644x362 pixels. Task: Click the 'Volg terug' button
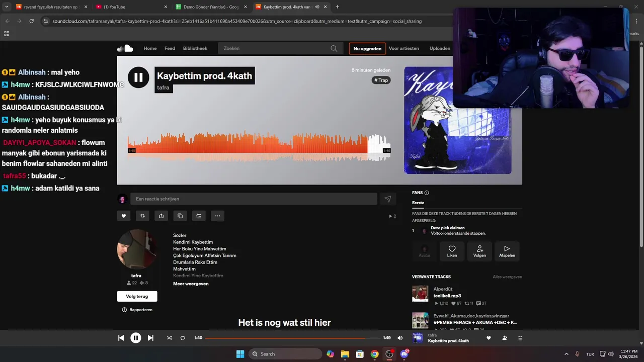point(137,296)
